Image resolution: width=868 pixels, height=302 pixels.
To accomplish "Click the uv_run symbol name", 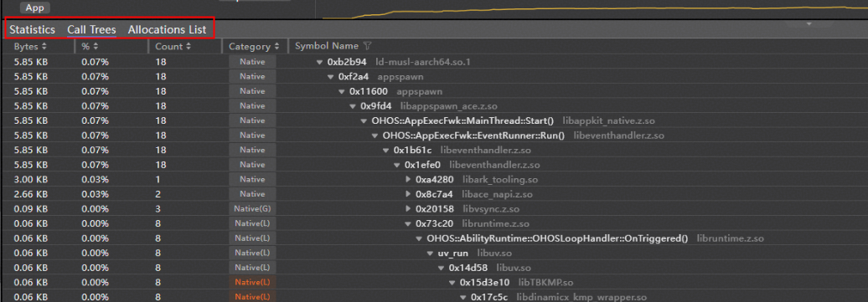I will [x=452, y=253].
